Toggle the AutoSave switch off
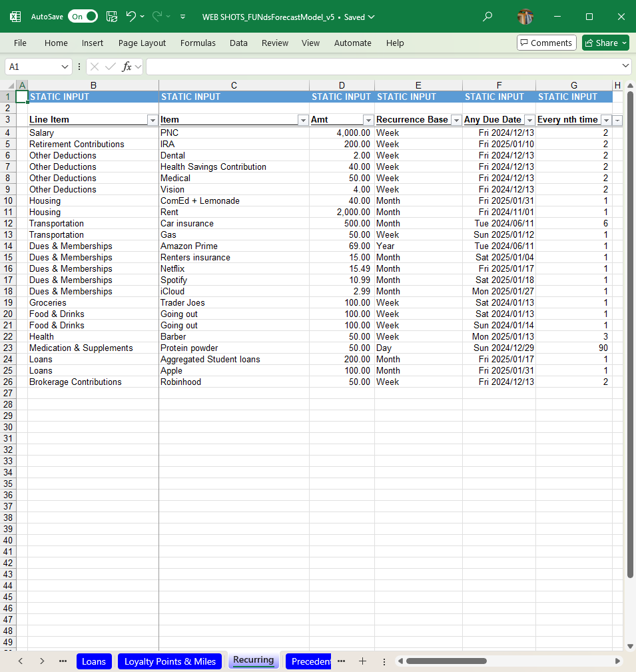The height and width of the screenshot is (672, 636). (x=83, y=17)
